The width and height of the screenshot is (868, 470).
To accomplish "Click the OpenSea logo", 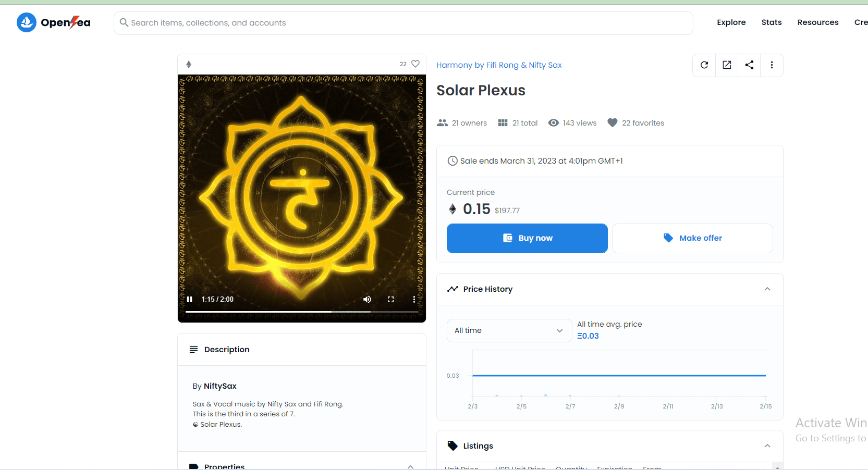I will [54, 22].
